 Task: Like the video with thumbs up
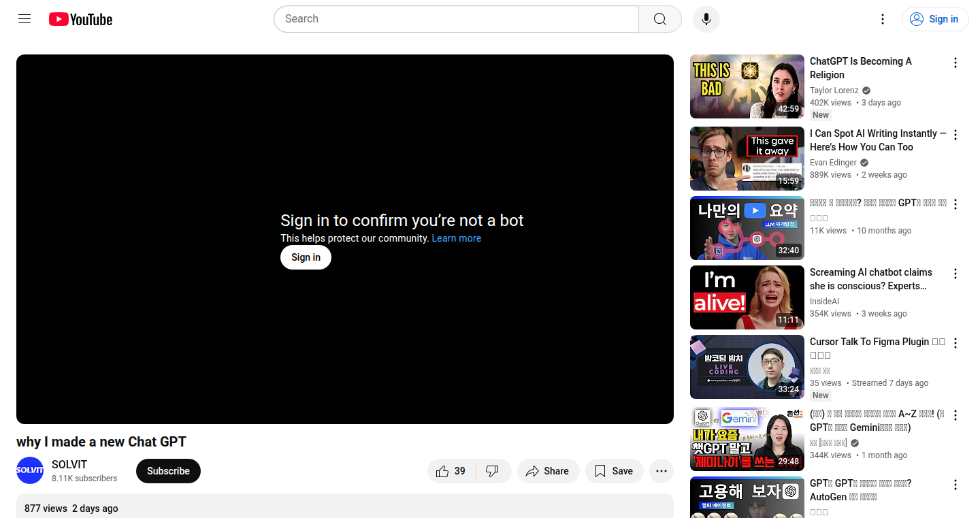click(452, 471)
